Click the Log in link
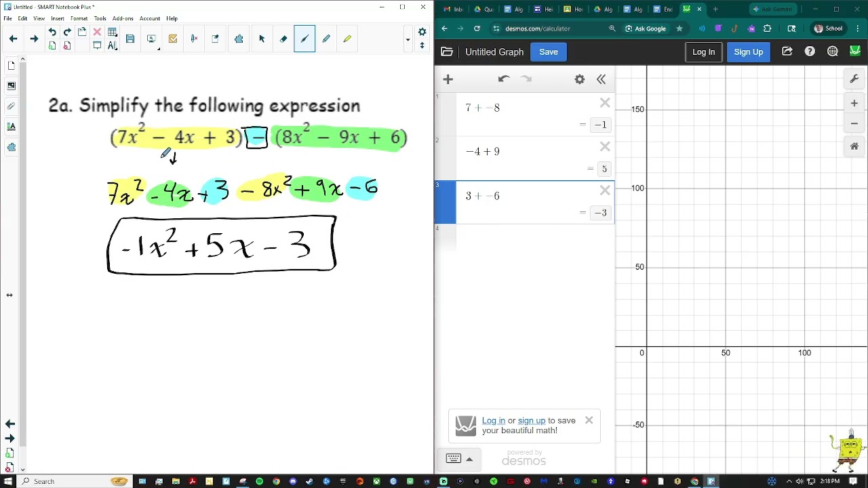This screenshot has height=488, width=868. point(493,421)
